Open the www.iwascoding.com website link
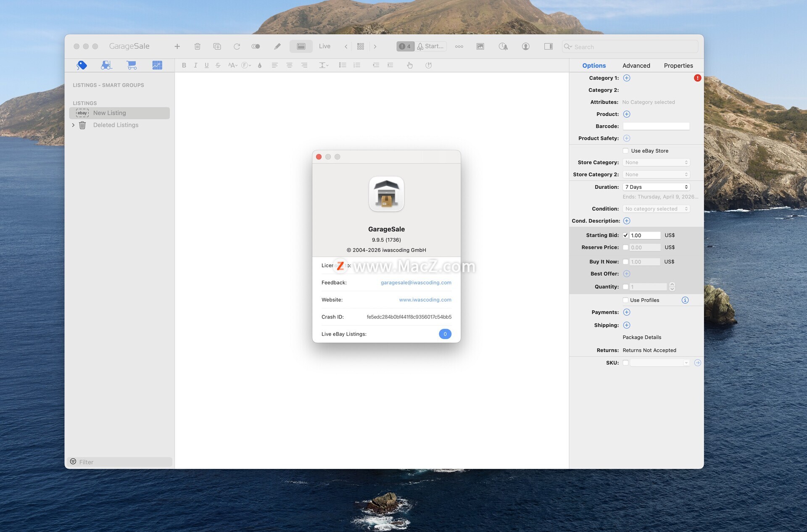The width and height of the screenshot is (807, 532). point(425,300)
